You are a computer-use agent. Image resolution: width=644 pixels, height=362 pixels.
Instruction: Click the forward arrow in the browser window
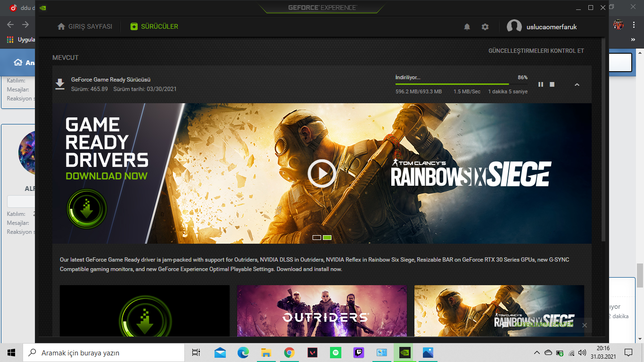(x=25, y=25)
